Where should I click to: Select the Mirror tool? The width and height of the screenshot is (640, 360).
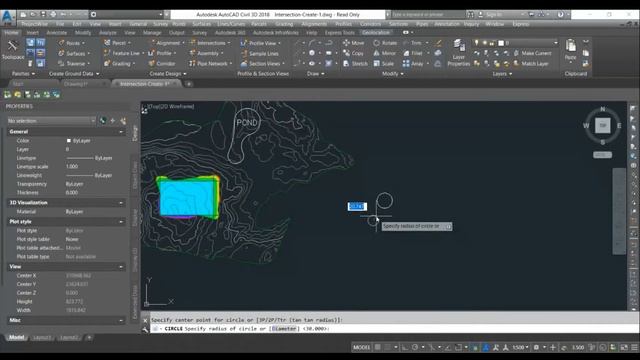tap(384, 53)
